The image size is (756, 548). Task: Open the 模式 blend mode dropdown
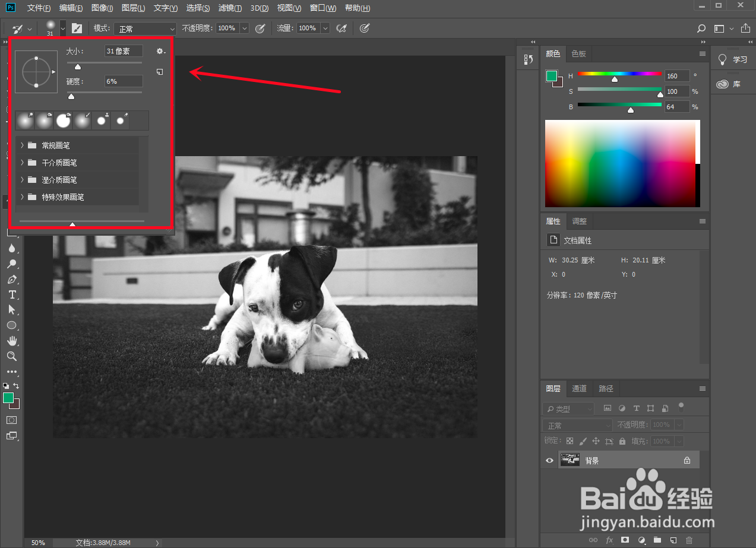145,28
